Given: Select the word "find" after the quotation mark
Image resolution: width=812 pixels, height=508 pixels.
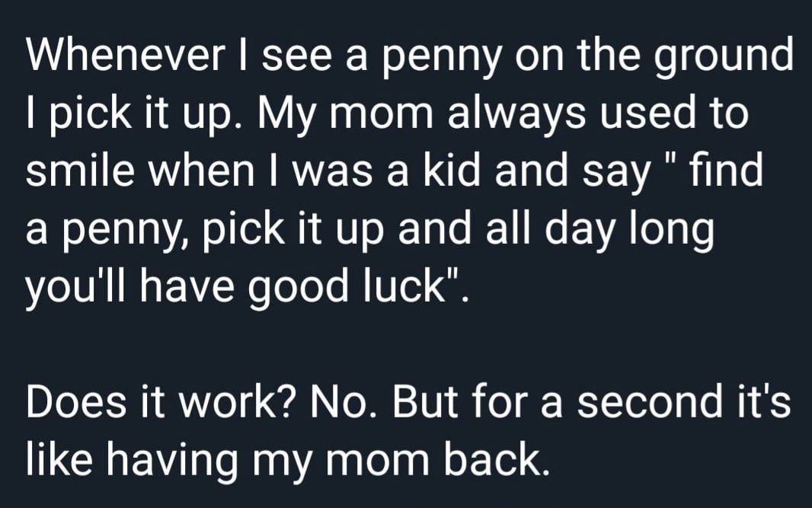Looking at the screenshot, I should (725, 171).
